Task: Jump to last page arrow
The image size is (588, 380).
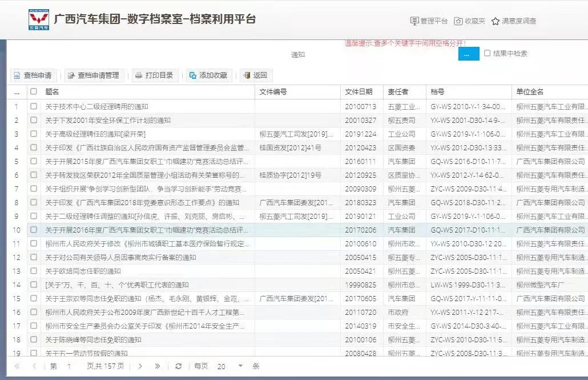Action: pyautogui.click(x=158, y=366)
